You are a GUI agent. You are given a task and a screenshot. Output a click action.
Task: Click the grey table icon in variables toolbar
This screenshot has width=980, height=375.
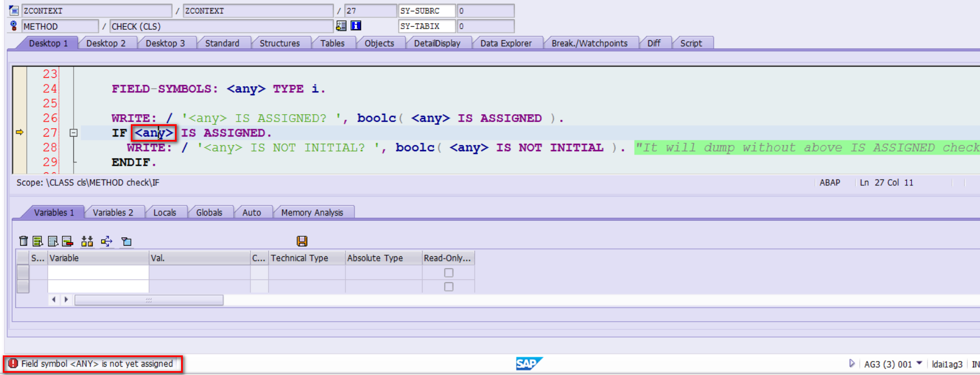[x=53, y=241]
